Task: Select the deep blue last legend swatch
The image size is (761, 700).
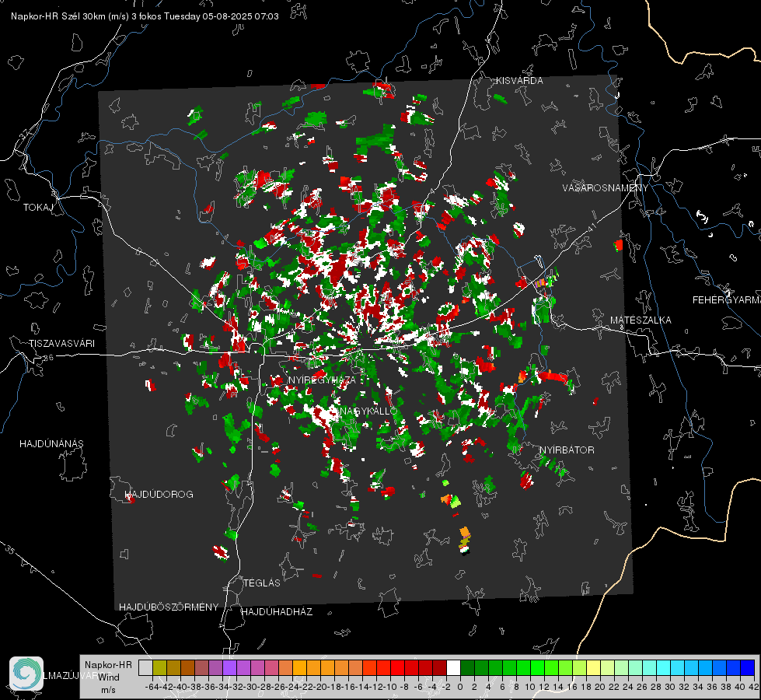Action: [748, 667]
